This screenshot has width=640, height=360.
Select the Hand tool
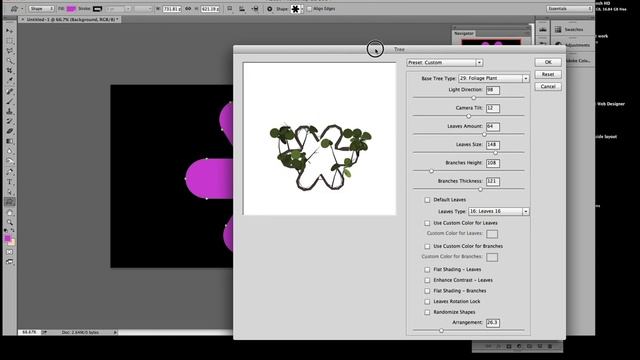[x=9, y=212]
